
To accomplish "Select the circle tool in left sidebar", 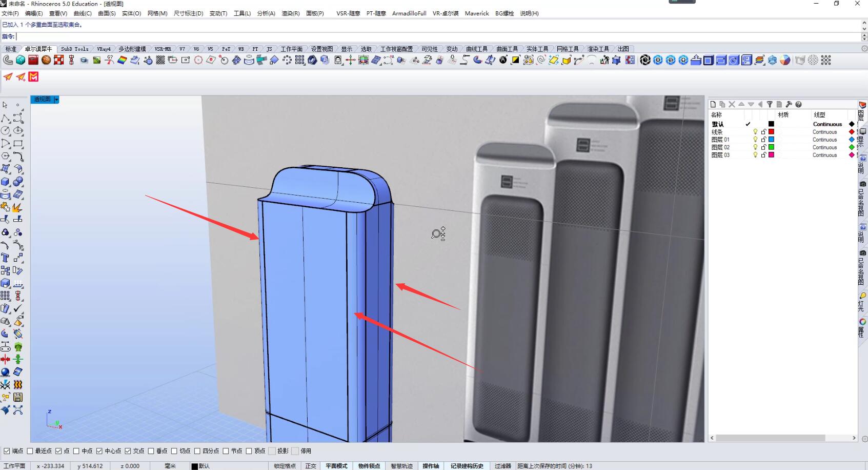I will coord(5,130).
